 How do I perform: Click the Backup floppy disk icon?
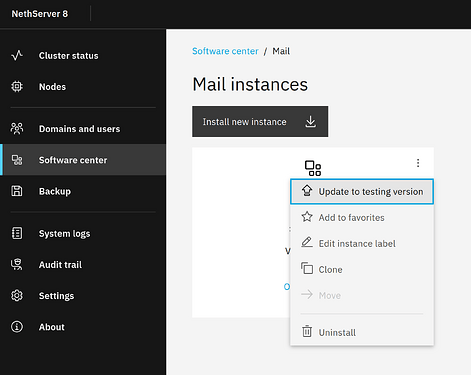coord(17,191)
